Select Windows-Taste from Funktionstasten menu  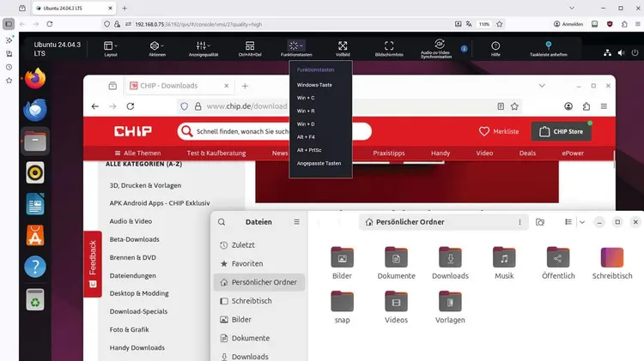[x=314, y=85]
